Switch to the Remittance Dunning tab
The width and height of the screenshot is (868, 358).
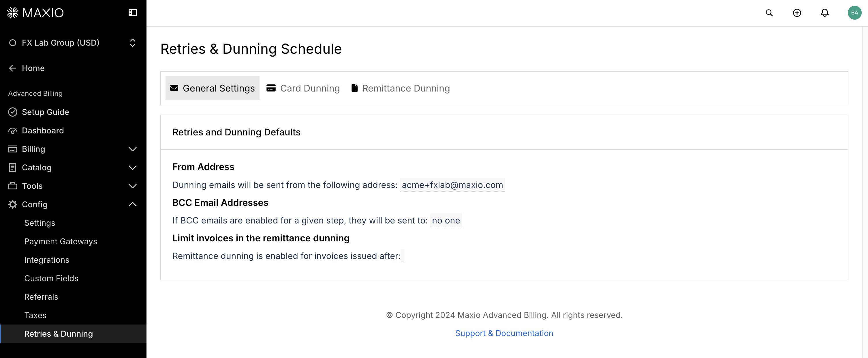point(400,88)
